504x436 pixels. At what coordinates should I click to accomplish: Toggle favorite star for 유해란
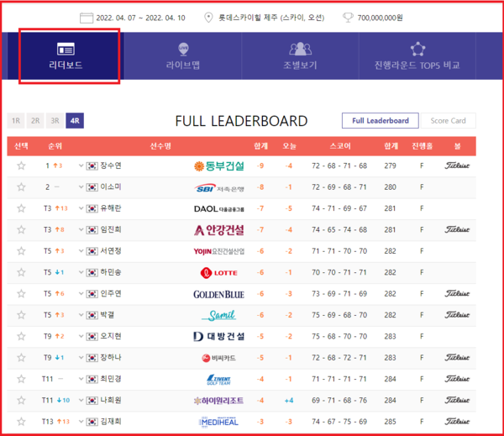tap(21, 208)
